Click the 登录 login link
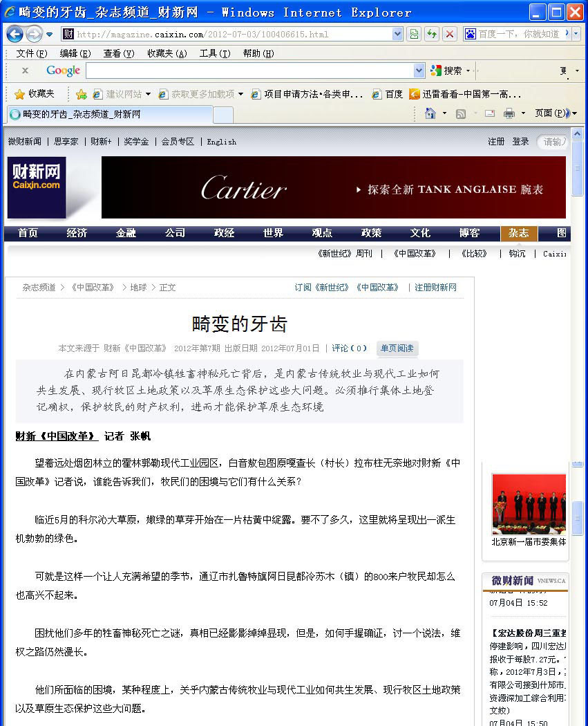Viewport: 588px width, 726px height. (520, 142)
